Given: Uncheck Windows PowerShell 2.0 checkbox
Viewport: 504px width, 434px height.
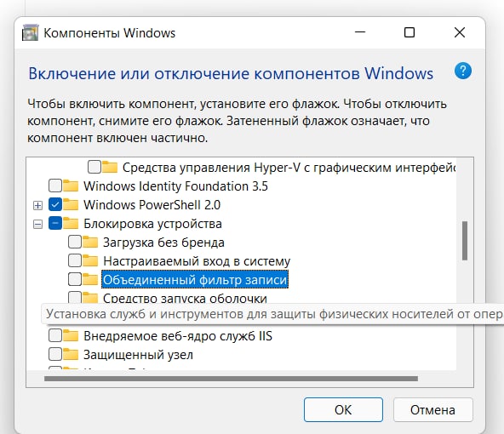Looking at the screenshot, I should coord(55,204).
